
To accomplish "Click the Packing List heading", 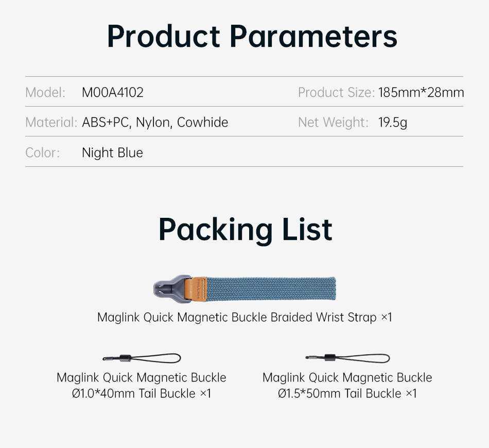I will pos(245,230).
